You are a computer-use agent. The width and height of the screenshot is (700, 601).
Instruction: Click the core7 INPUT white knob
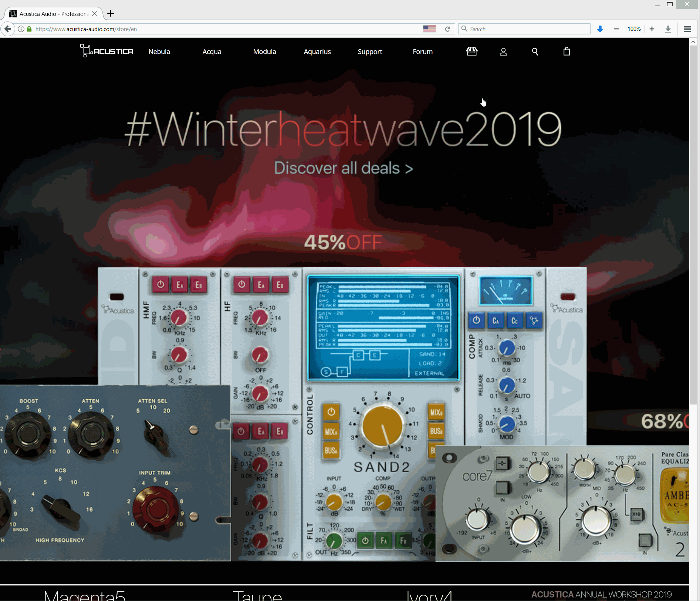coord(477,520)
